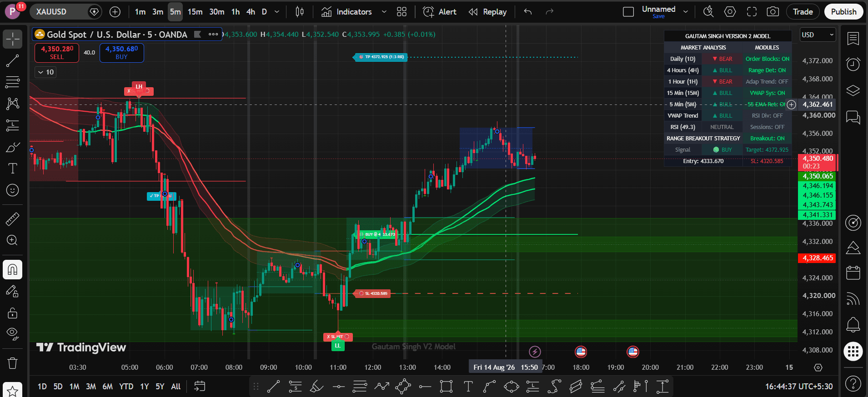The width and height of the screenshot is (868, 397).
Task: Expand the timeframe interval dropdown chevron
Action: click(276, 12)
